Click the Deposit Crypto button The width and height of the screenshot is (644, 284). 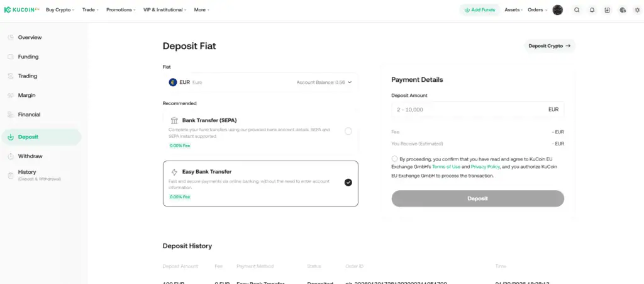pyautogui.click(x=549, y=46)
